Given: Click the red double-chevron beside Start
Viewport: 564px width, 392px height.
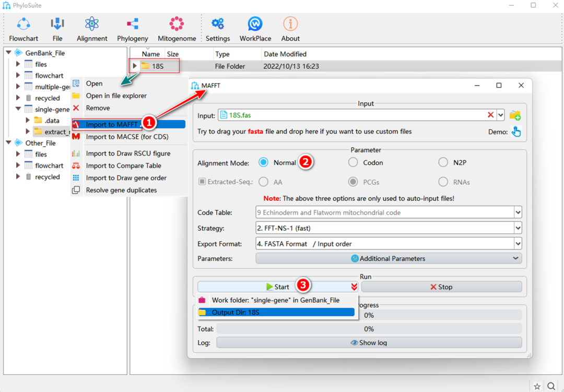Looking at the screenshot, I should tap(354, 287).
